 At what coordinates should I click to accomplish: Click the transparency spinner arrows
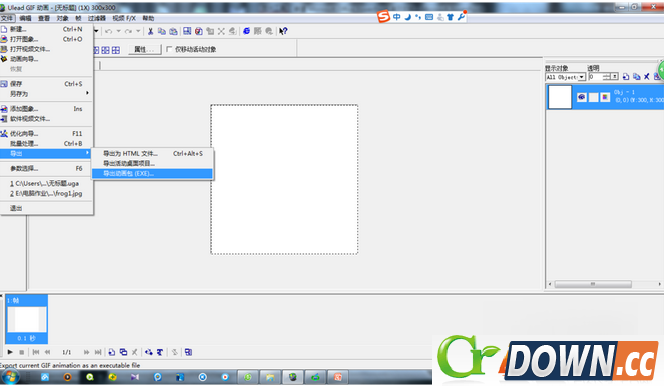[x=607, y=77]
